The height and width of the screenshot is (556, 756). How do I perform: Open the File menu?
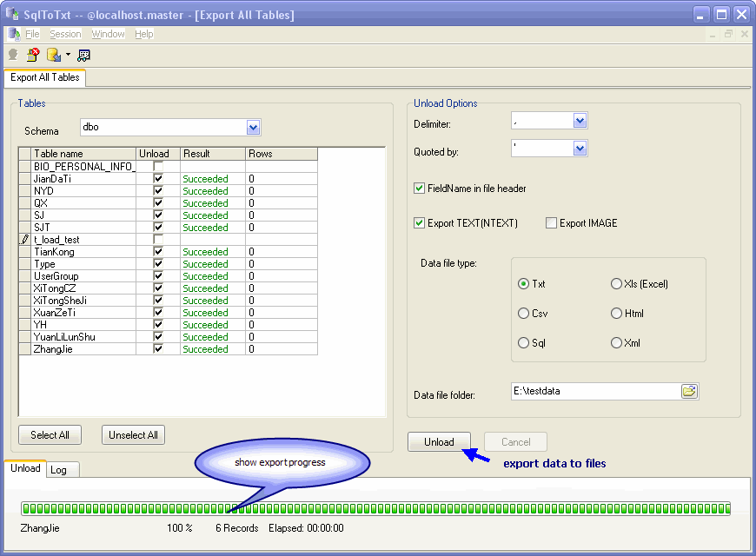[32, 34]
